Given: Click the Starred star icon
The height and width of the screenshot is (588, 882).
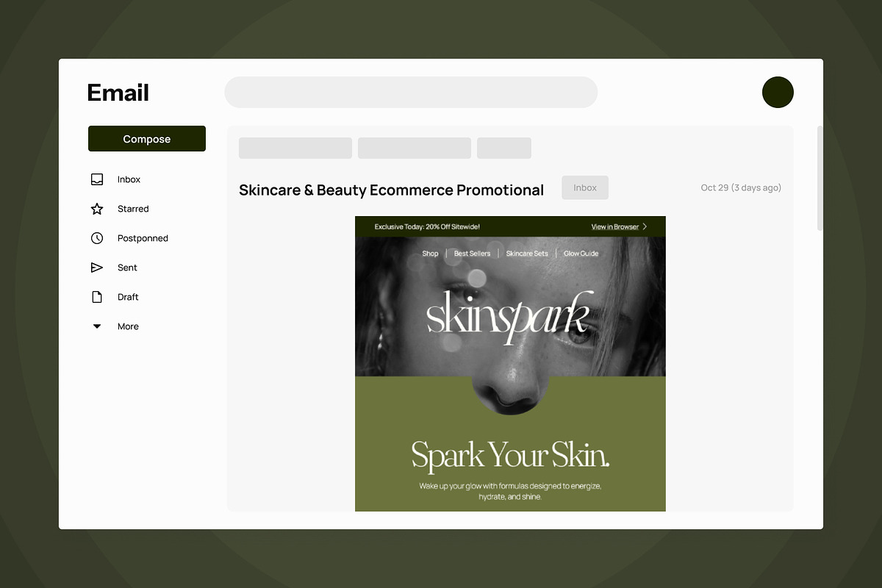Looking at the screenshot, I should tap(97, 209).
